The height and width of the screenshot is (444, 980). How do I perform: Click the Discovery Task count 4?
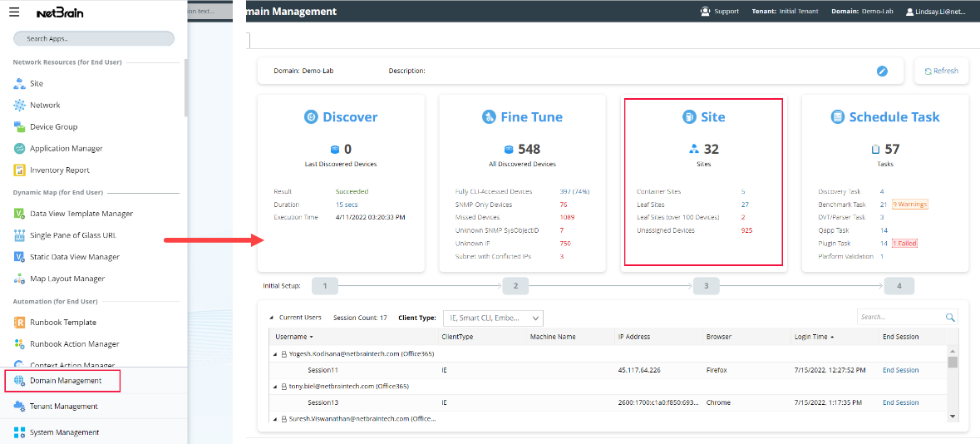882,191
